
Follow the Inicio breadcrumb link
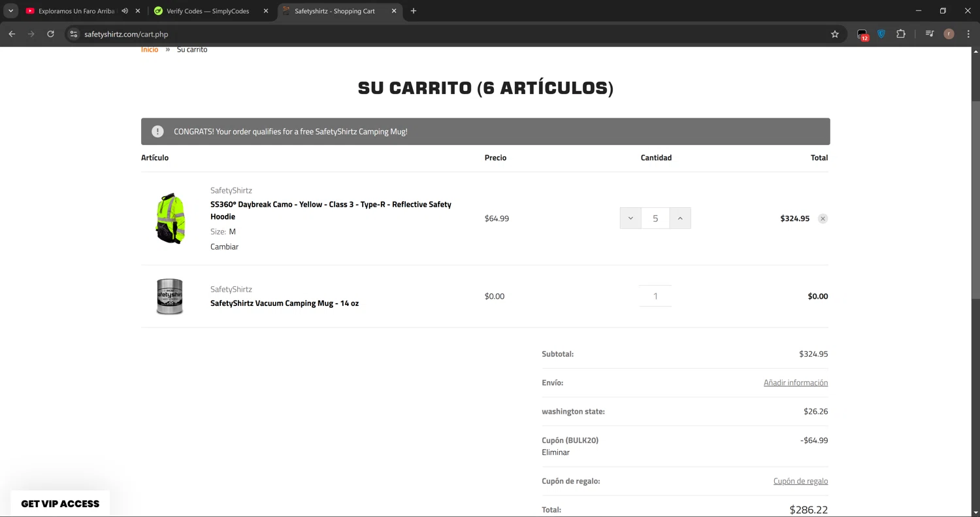tap(150, 50)
